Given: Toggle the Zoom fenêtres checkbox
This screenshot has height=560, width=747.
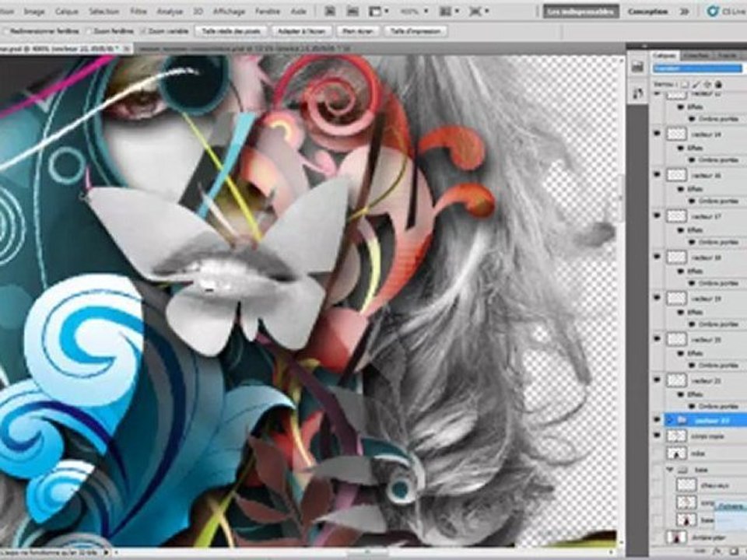Looking at the screenshot, I should [x=89, y=31].
